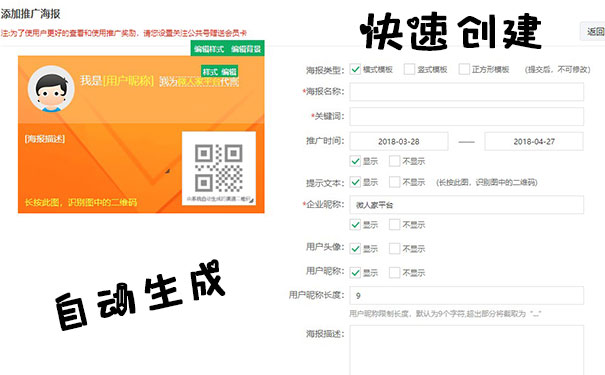Click the (提交后，不可修改) note

click(x=557, y=69)
